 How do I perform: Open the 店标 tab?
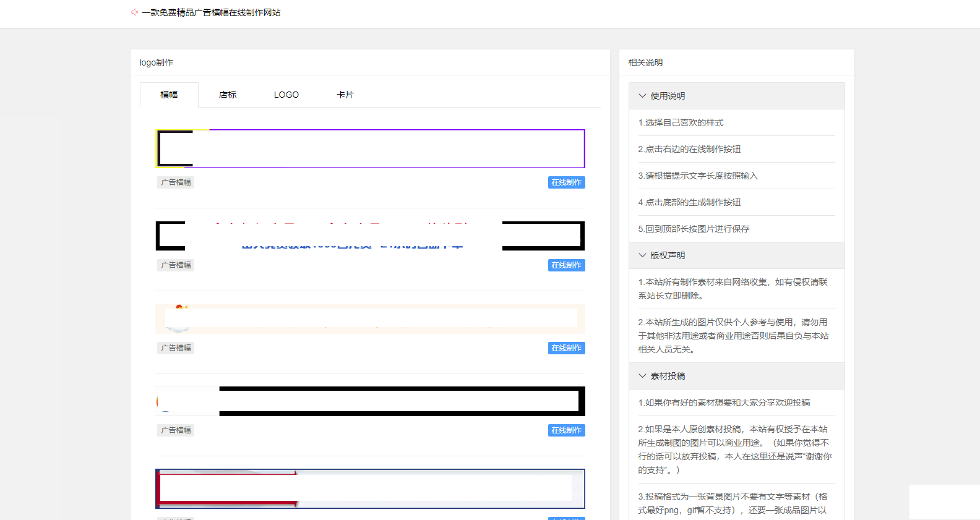(x=228, y=95)
